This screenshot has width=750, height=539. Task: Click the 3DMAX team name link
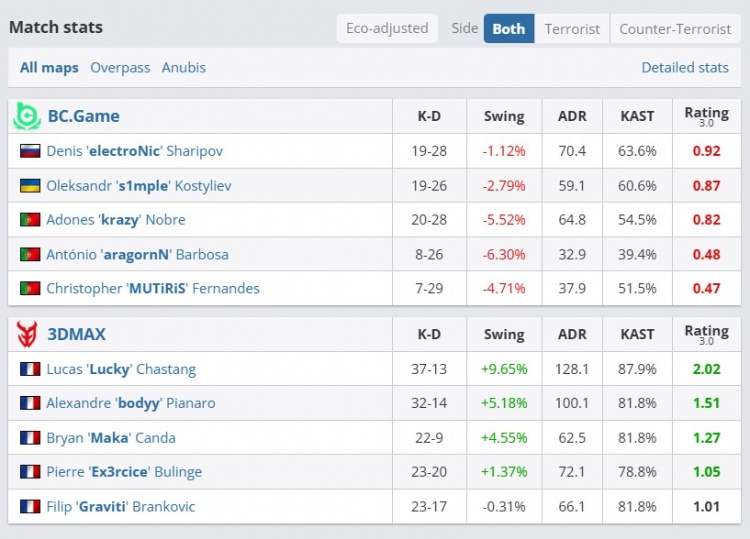click(76, 334)
